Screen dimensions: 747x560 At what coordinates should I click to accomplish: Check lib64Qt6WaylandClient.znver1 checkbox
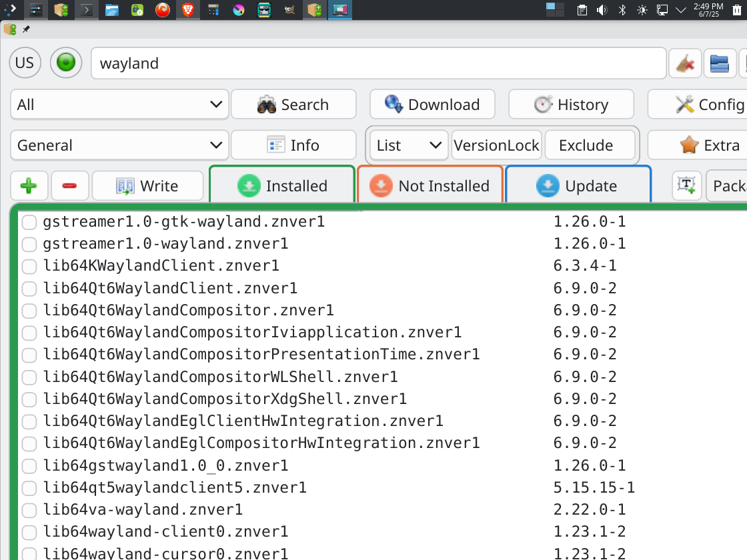click(x=29, y=289)
